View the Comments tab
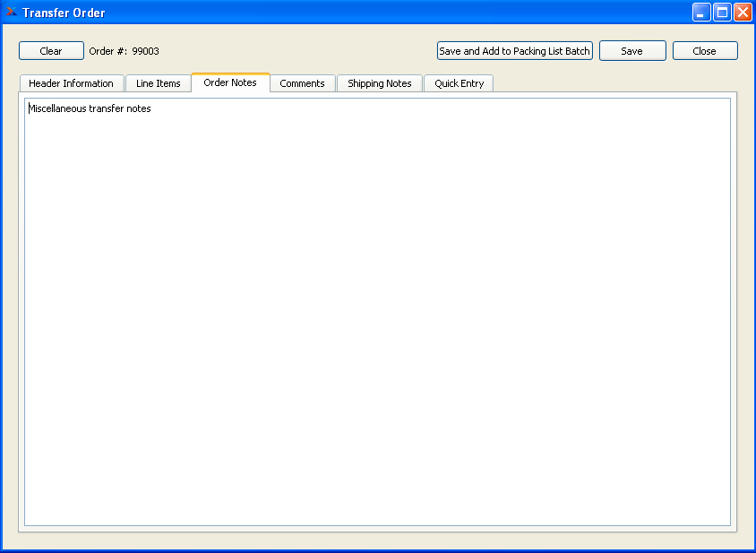Viewport: 756px width, 553px height. (303, 82)
